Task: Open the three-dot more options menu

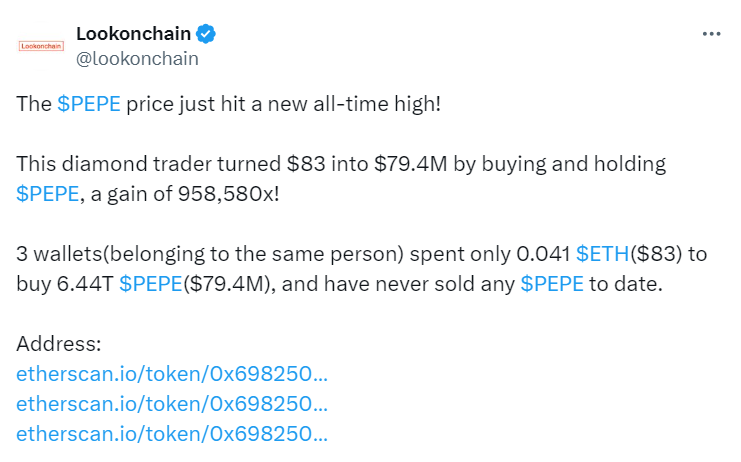Action: pyautogui.click(x=711, y=34)
